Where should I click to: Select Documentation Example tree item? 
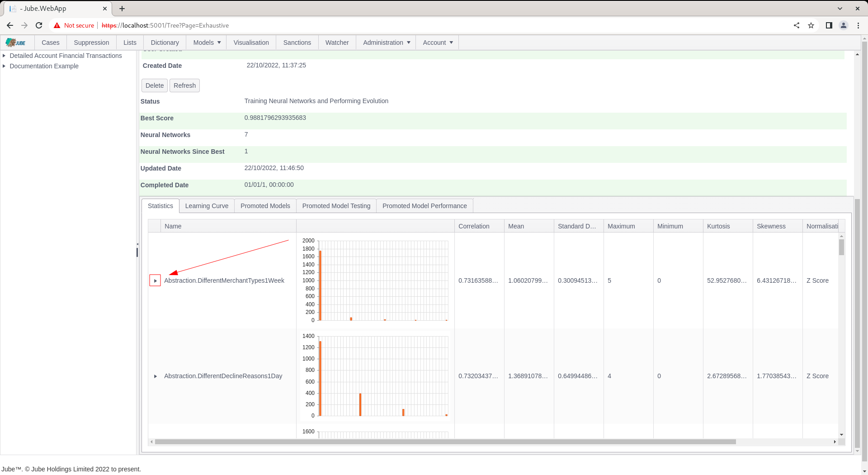coord(44,66)
